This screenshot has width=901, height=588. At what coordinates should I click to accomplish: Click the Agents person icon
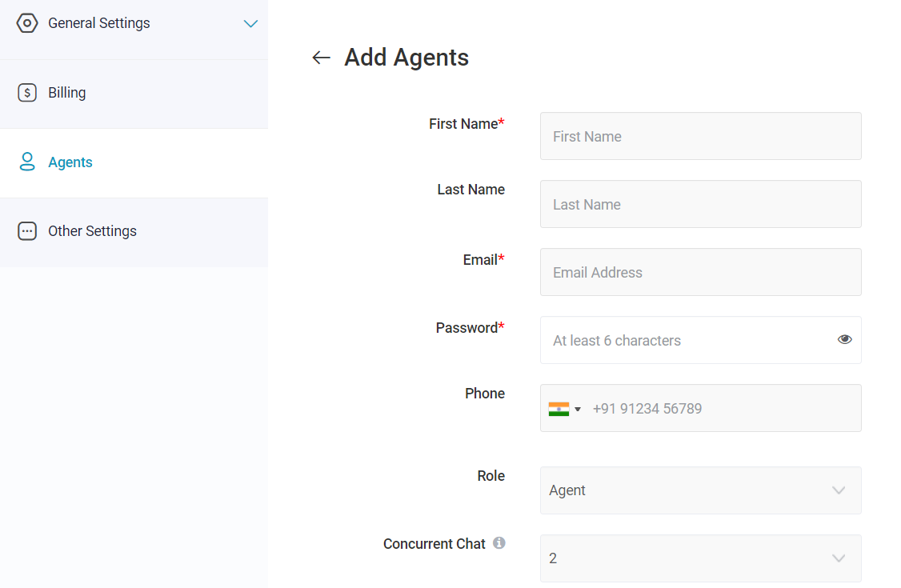[27, 162]
